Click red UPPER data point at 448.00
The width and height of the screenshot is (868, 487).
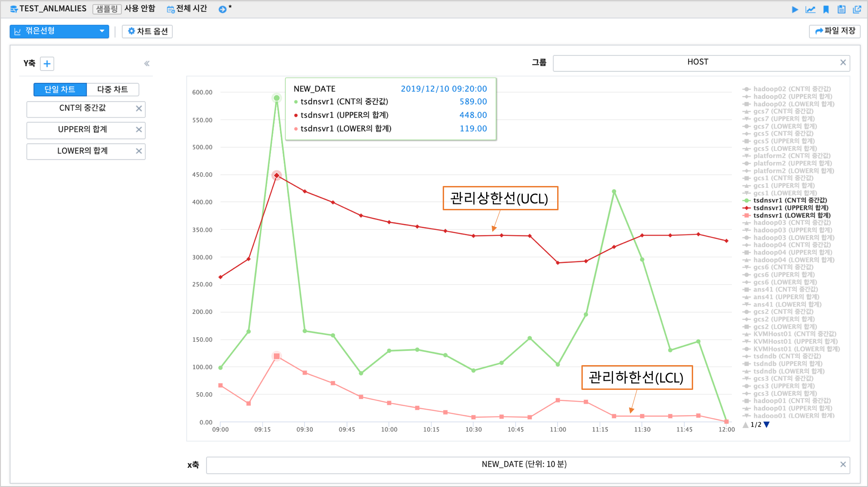pos(277,175)
